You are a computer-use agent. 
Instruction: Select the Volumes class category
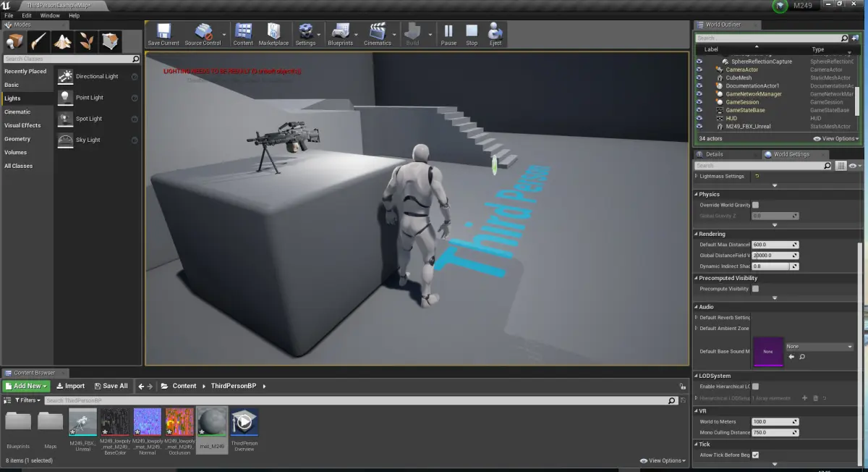16,152
